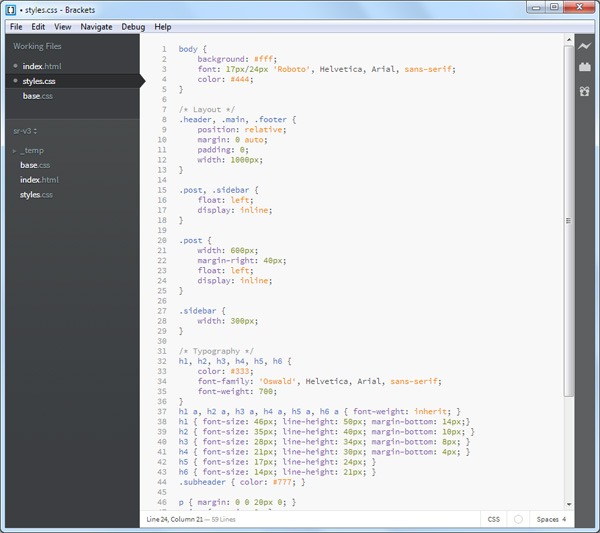600x533 pixels.
Task: Click the editor scrollbar down arrow
Action: pyautogui.click(x=569, y=506)
